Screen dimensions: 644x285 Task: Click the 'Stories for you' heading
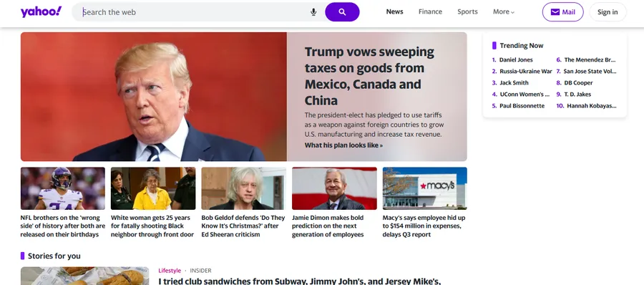click(54, 256)
